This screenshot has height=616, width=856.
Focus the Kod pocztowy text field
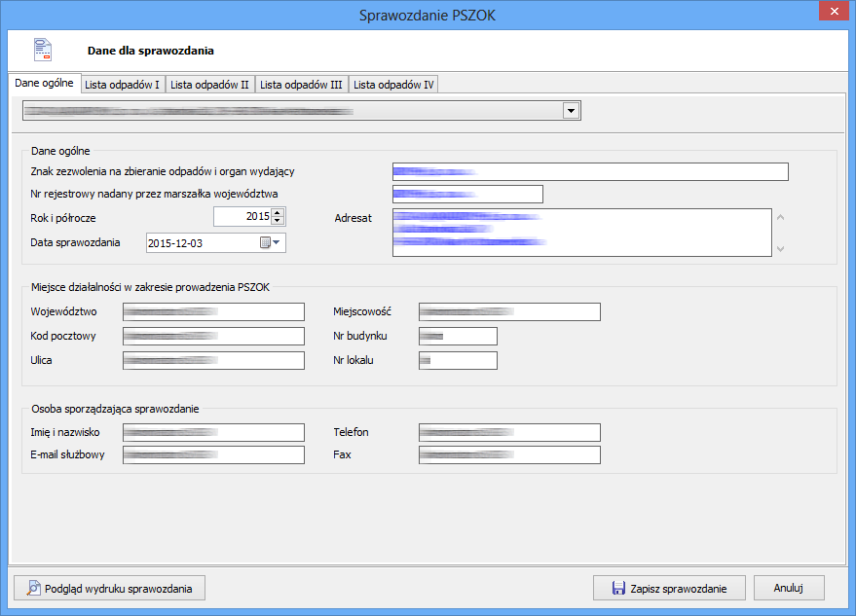[213, 336]
